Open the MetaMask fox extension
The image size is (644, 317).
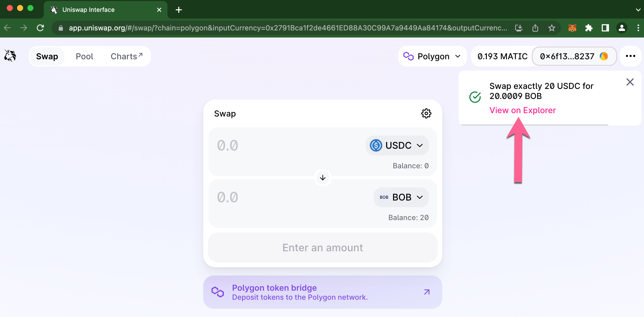point(572,28)
